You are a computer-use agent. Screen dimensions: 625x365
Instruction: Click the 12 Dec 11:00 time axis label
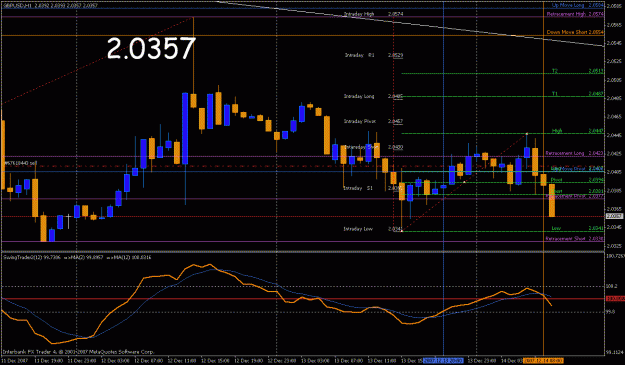click(x=182, y=361)
